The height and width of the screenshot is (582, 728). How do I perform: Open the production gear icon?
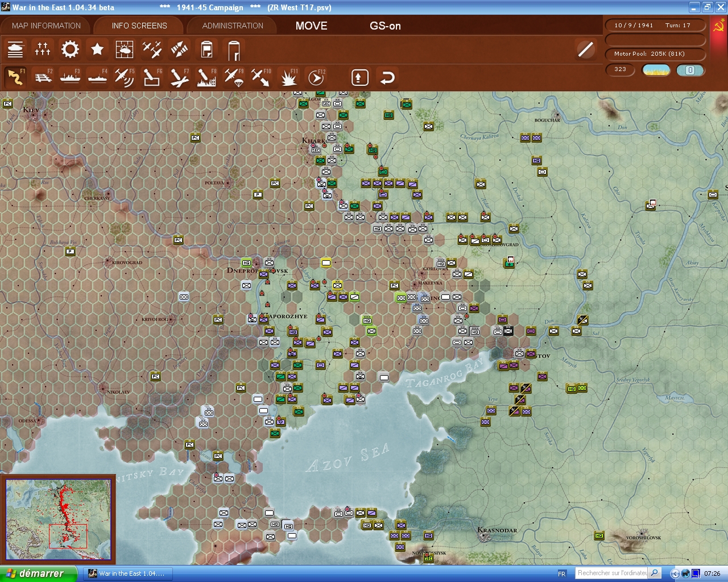point(70,49)
